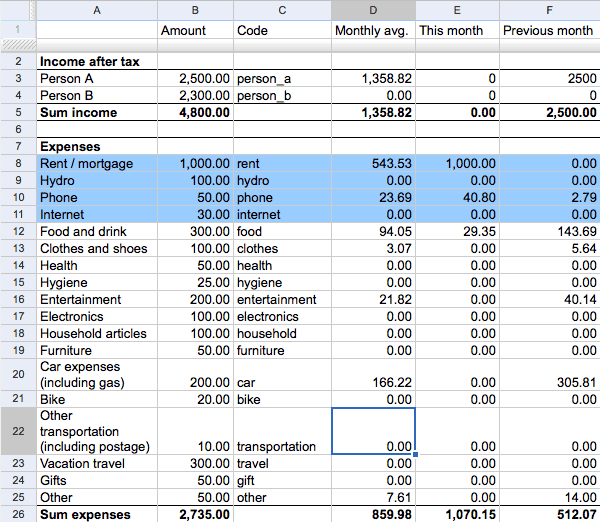Viewport: 600px width, 522px height.
Task: Click row 22 header
Action: [18, 431]
